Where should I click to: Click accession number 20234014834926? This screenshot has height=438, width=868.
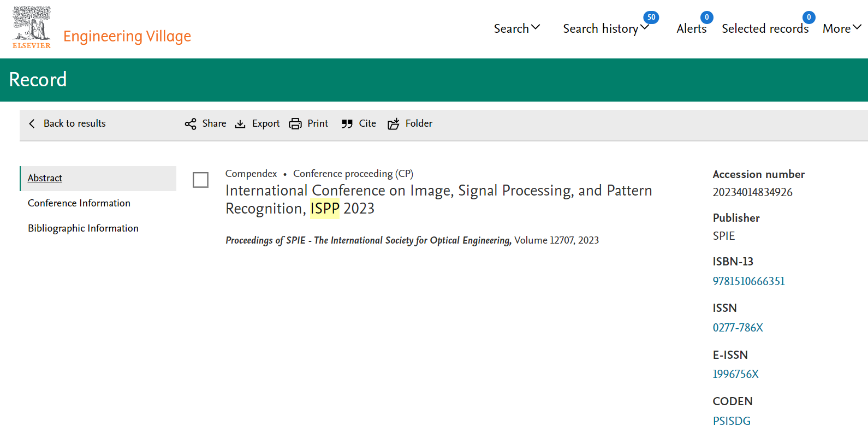752,192
